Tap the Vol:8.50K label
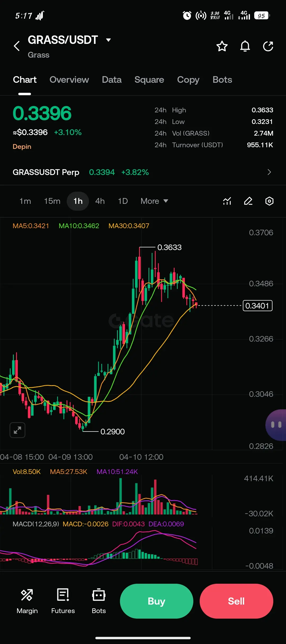 click(x=26, y=472)
